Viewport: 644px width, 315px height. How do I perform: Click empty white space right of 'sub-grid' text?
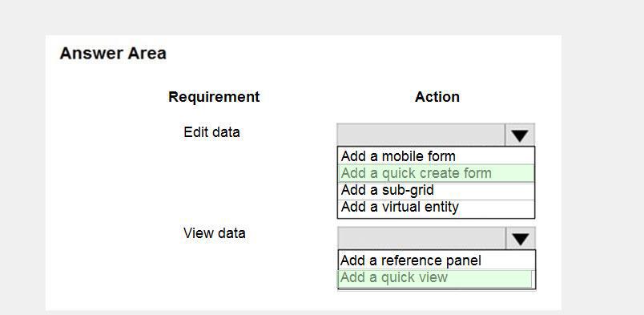(x=484, y=191)
